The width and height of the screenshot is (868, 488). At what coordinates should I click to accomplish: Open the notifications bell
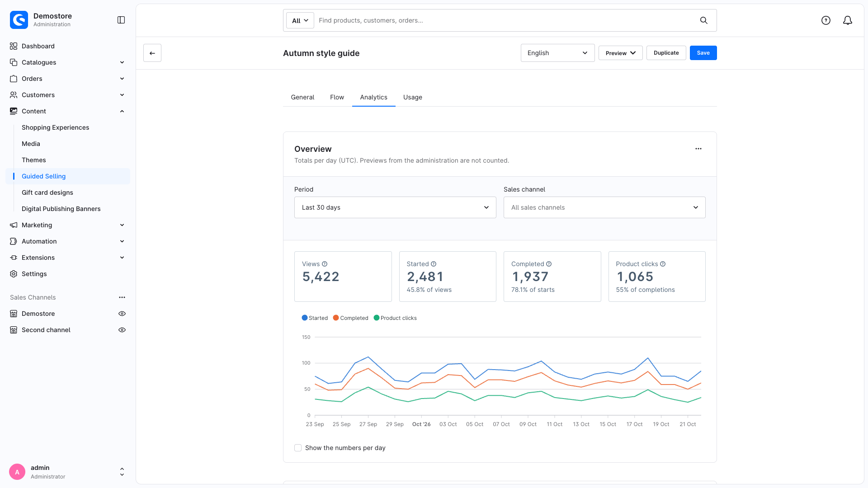click(848, 20)
